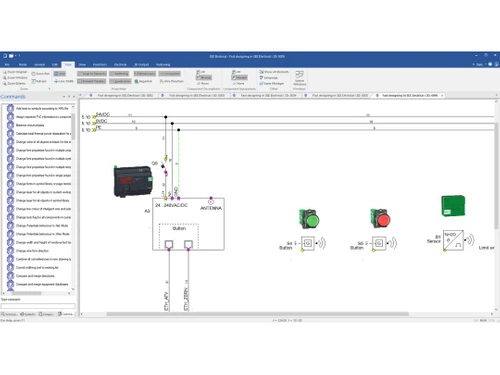Click the green push button symbol image
Screen dimensions: 500x375
tap(309, 219)
